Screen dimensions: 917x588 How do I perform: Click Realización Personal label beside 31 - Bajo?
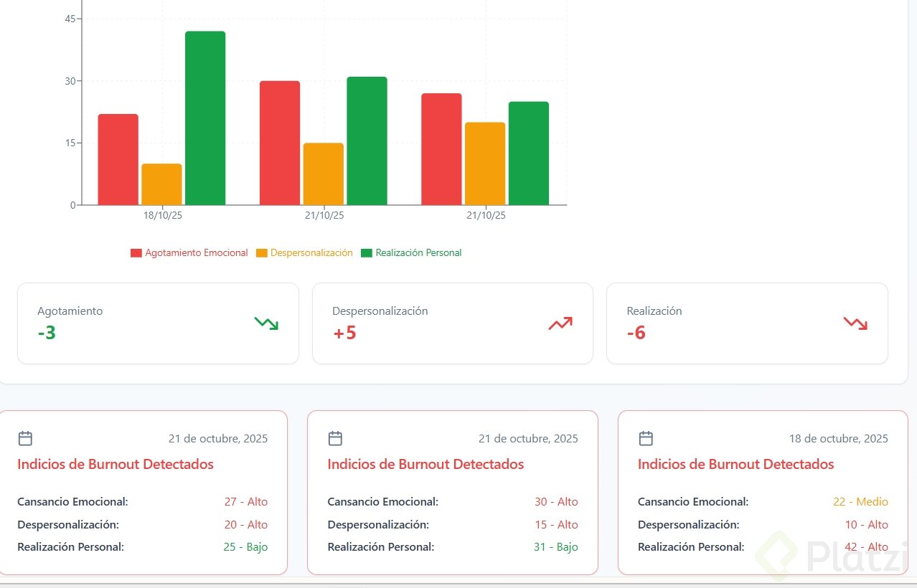381,547
